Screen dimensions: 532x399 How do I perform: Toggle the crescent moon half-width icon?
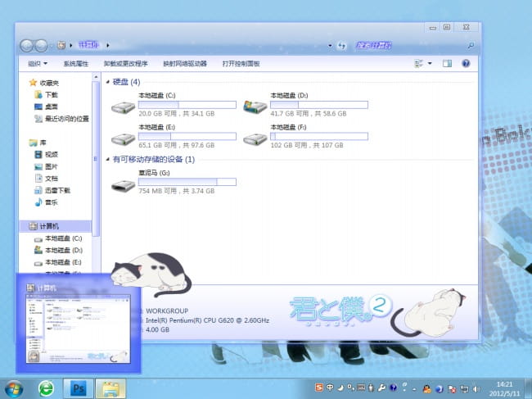point(340,388)
